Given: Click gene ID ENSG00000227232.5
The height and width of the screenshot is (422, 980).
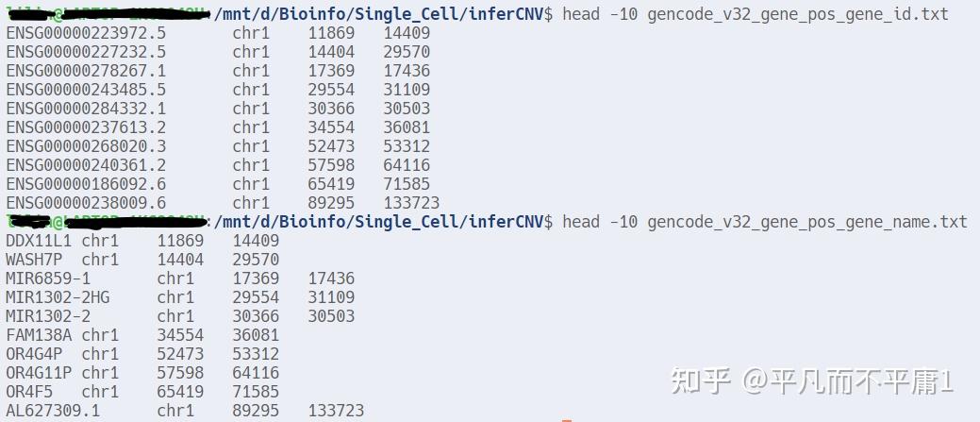Looking at the screenshot, I should pyautogui.click(x=86, y=52).
